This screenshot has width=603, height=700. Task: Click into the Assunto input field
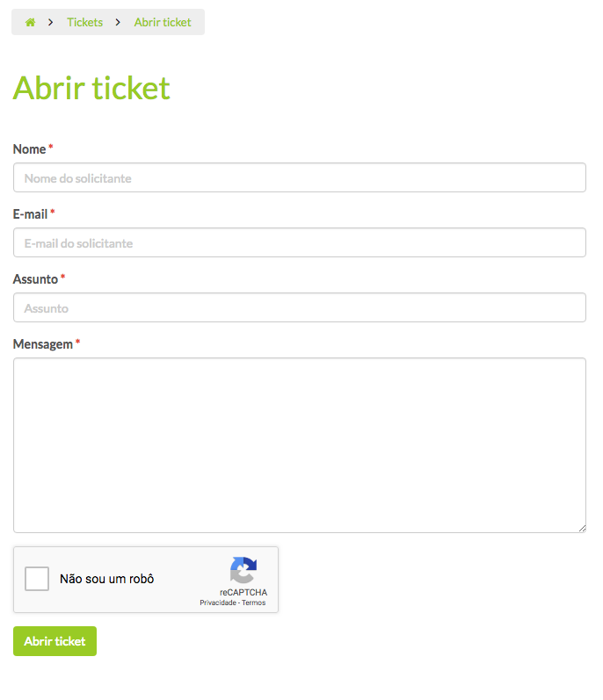(299, 307)
